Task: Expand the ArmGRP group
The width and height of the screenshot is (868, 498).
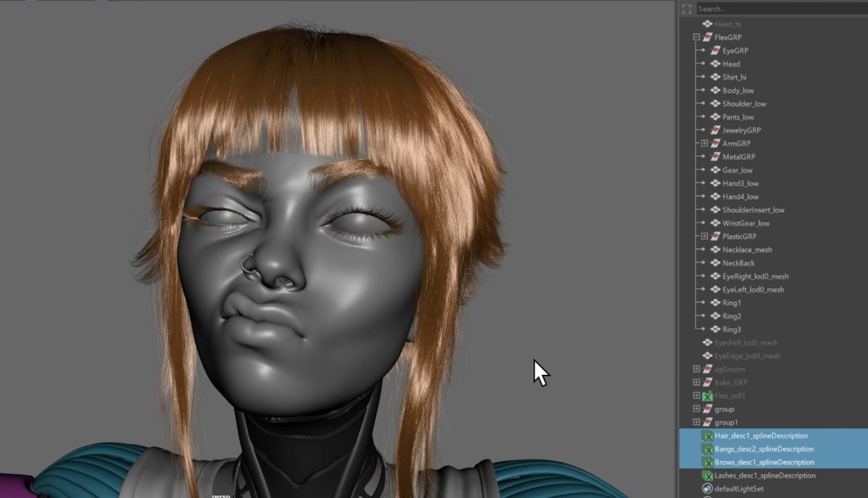Action: click(x=703, y=143)
